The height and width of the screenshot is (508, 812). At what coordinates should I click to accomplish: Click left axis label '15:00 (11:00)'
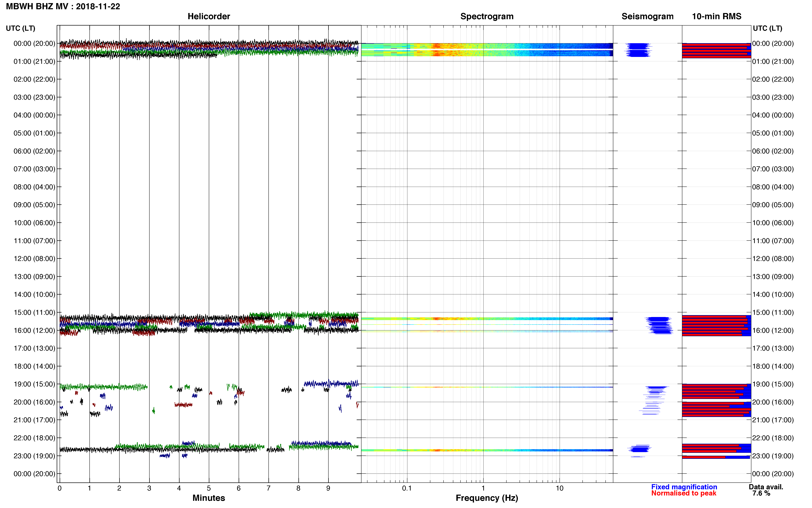point(34,312)
